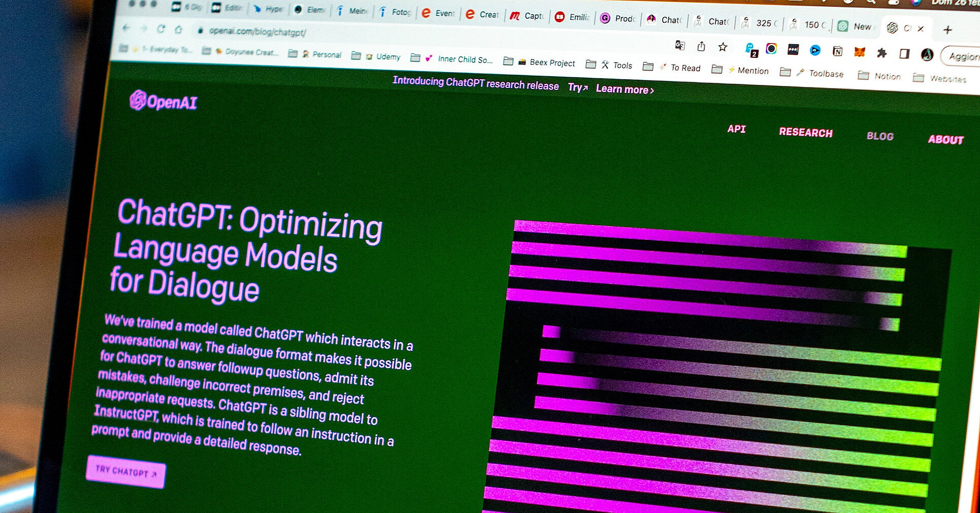Click the Try link in the banner
980x513 pixels.
coord(578,87)
